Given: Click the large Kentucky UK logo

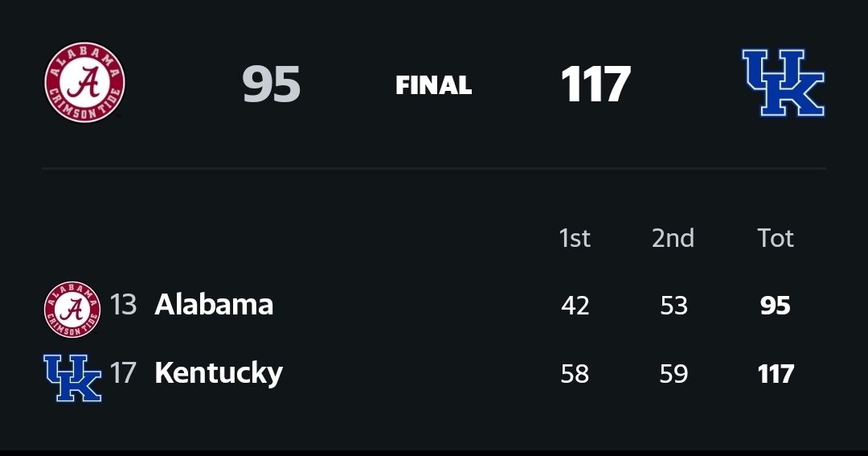Looking at the screenshot, I should click(783, 83).
